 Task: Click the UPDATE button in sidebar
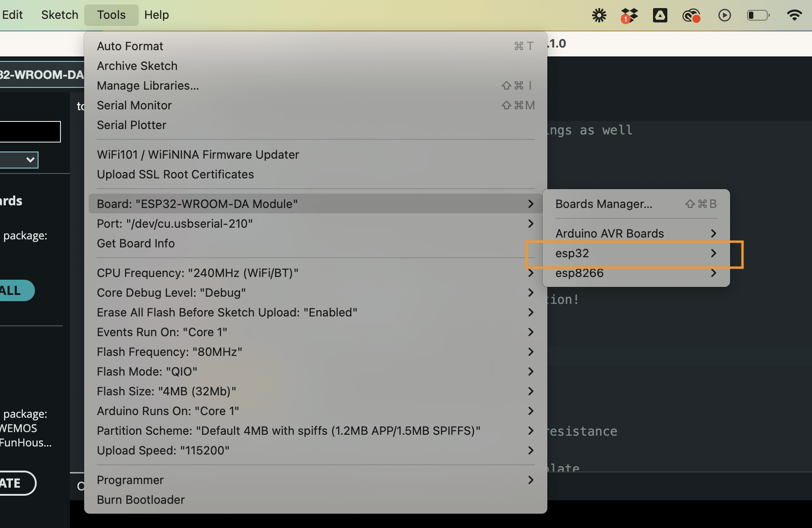point(17,483)
